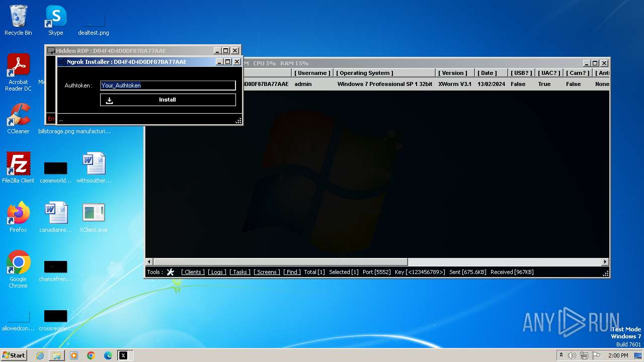
Task: Sort by the [Username] column header
Action: (312, 73)
